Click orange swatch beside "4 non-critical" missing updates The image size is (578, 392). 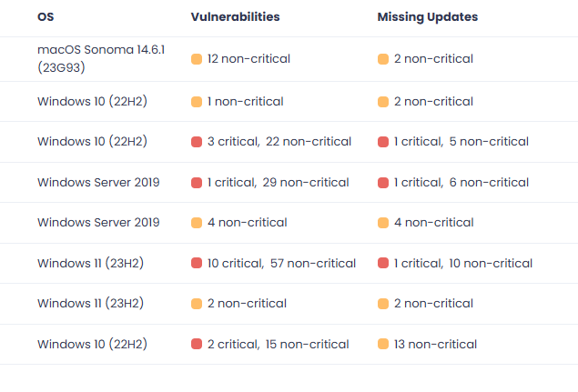click(x=383, y=223)
